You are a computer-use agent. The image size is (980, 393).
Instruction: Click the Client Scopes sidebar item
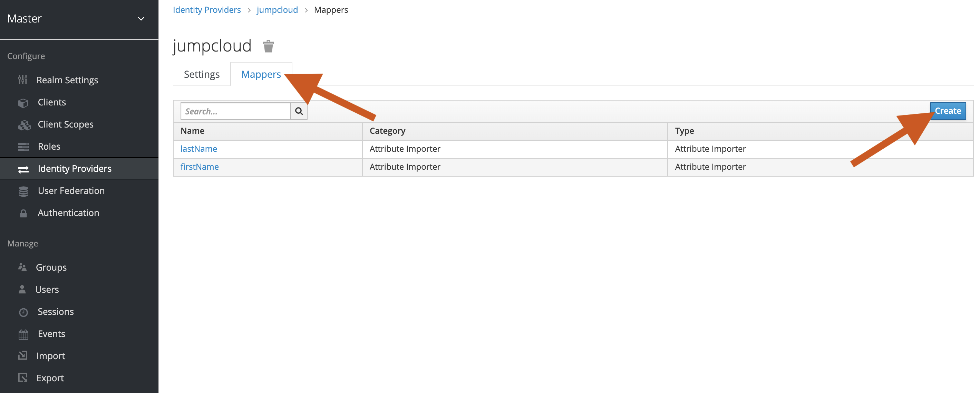(x=66, y=124)
